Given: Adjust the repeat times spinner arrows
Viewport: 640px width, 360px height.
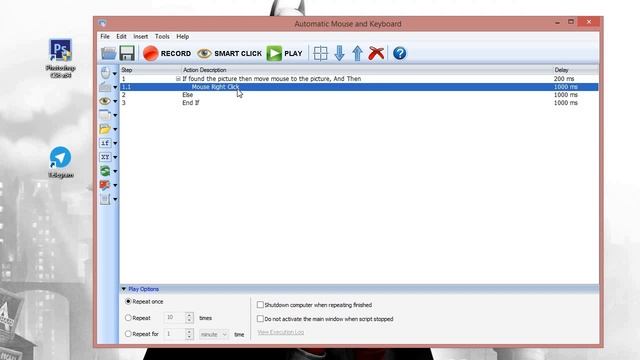Looking at the screenshot, I should coord(189,318).
